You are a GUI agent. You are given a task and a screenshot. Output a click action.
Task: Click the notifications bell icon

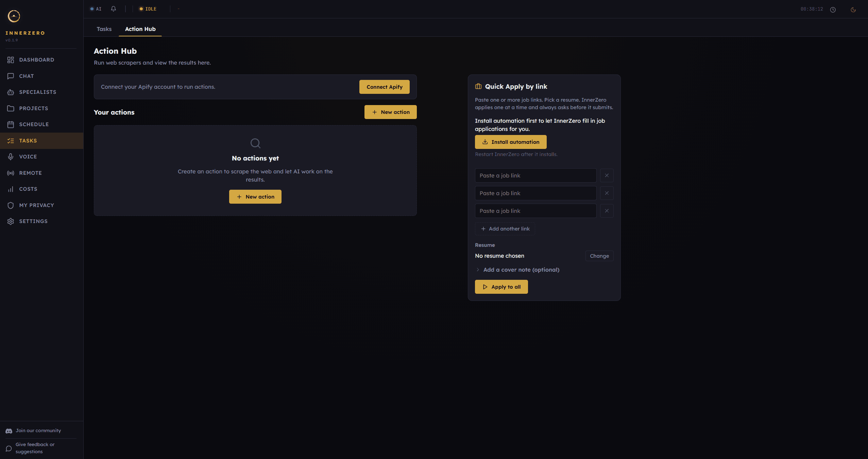tap(114, 9)
